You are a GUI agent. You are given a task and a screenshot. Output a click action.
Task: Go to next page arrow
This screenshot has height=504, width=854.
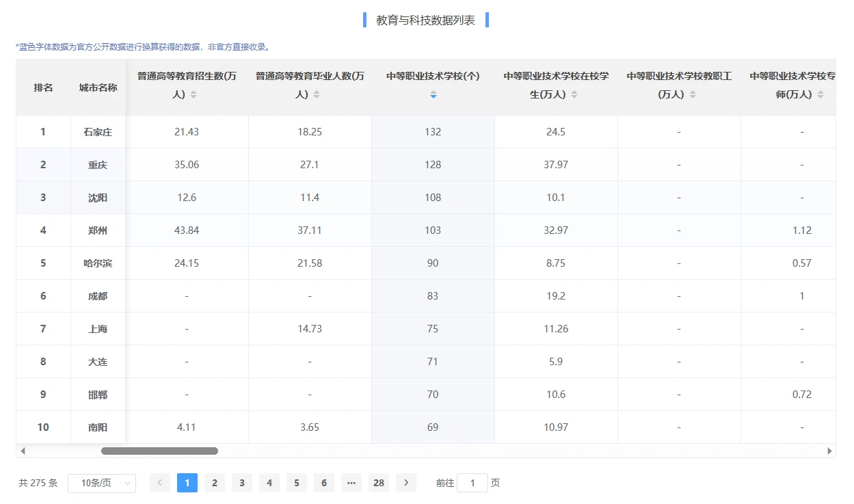[x=406, y=483]
